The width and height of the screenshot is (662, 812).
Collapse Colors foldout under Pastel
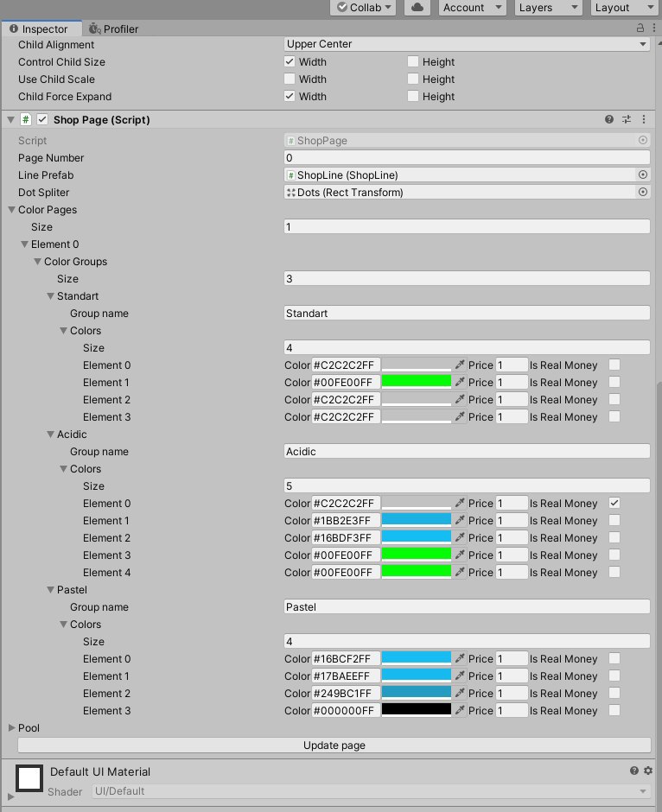point(63,624)
